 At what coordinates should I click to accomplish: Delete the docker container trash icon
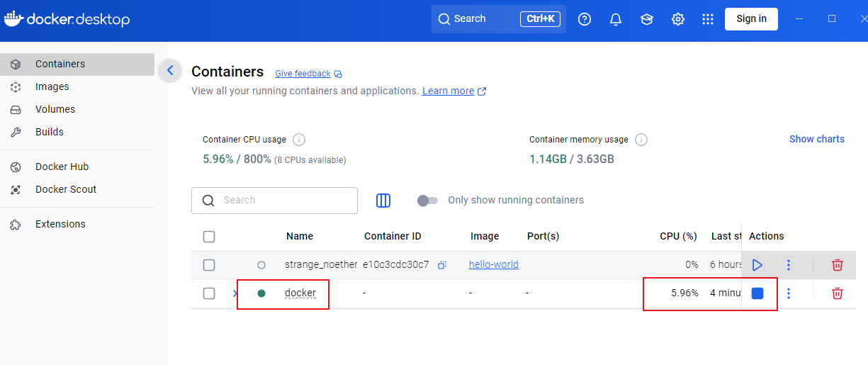[838, 293]
